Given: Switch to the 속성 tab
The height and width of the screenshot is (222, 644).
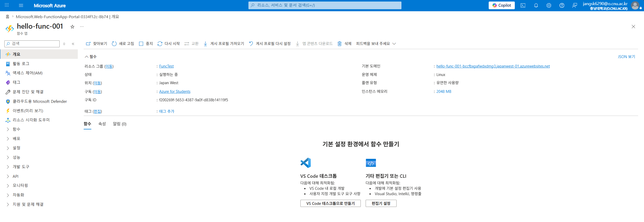Looking at the screenshot, I should tap(102, 124).
